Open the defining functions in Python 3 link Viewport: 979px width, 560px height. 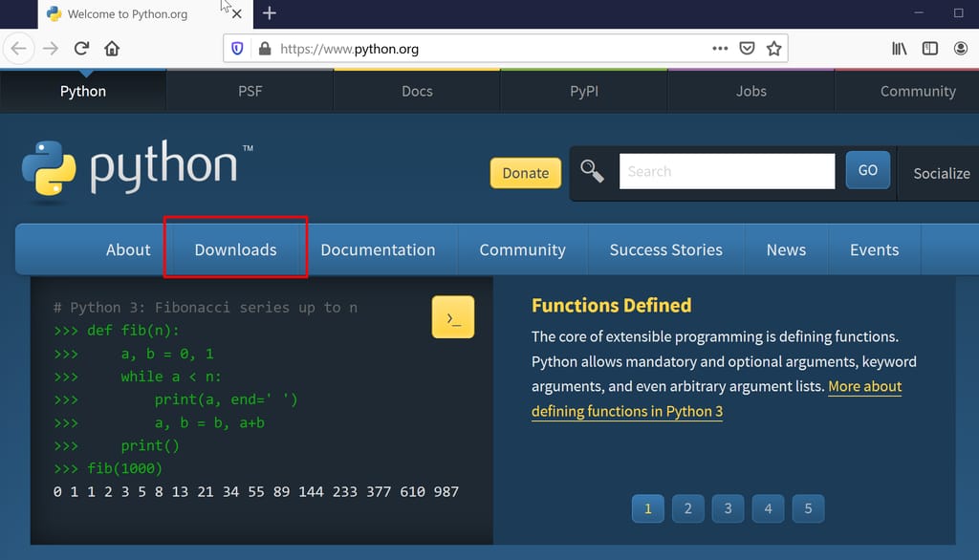click(626, 411)
